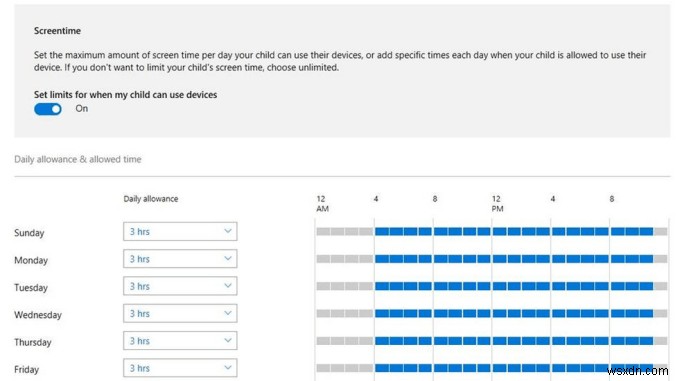
Task: Click the Friday row label
Action: tap(26, 369)
